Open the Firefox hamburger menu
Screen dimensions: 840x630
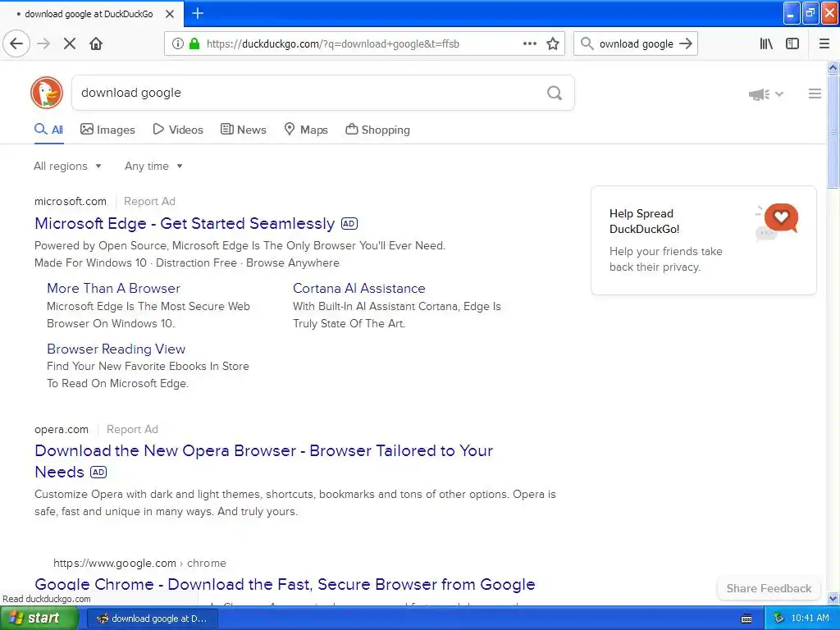pos(824,44)
